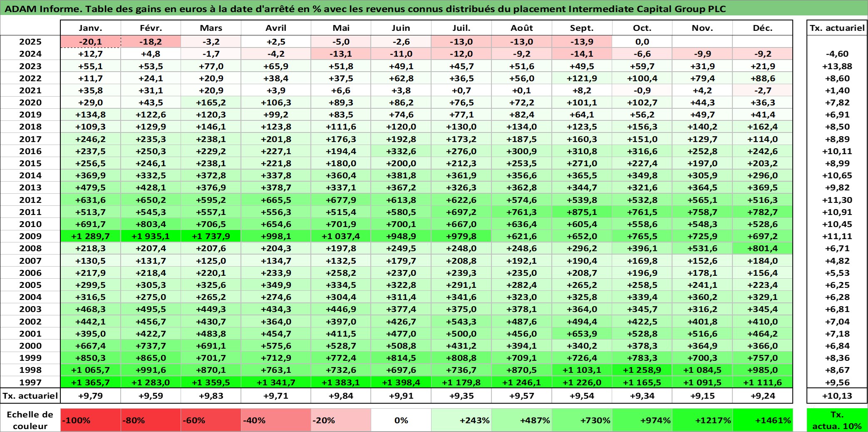Click the -40% pink legend swatch

[276, 420]
